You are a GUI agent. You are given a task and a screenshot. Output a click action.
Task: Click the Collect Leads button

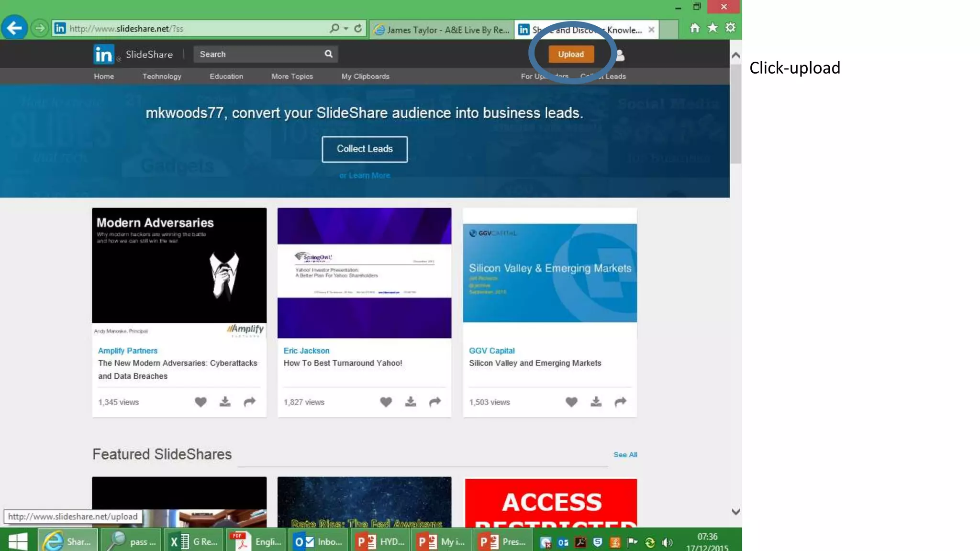point(365,149)
